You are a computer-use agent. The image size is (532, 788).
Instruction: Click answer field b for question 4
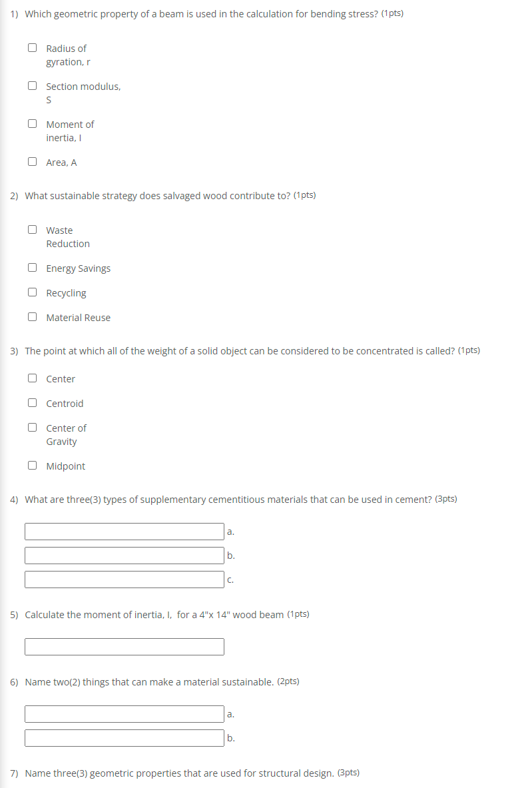coord(124,556)
